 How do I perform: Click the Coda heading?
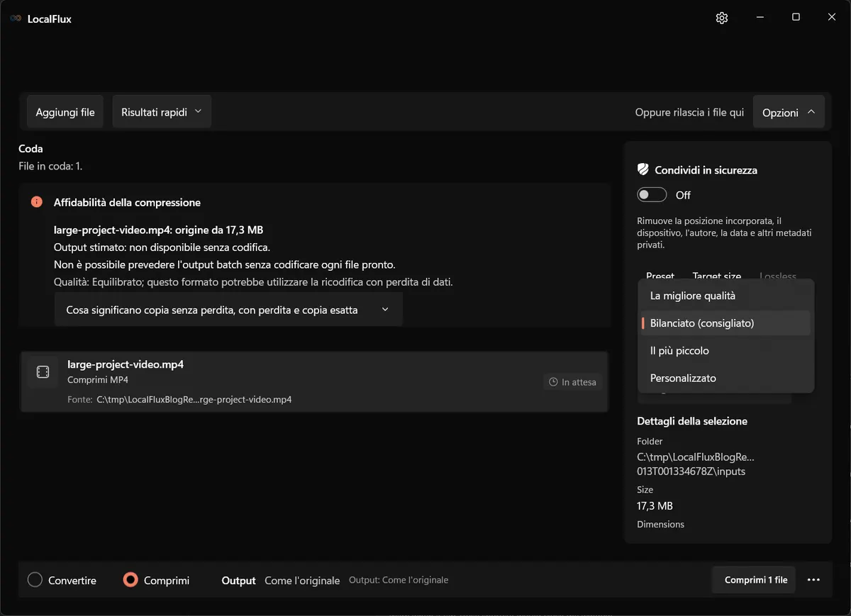[x=30, y=149]
